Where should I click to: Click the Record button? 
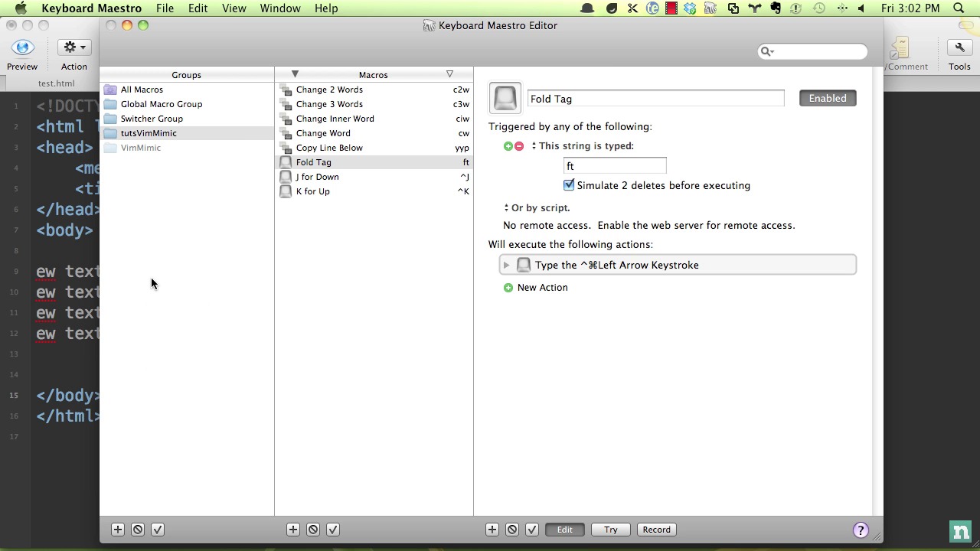click(656, 530)
